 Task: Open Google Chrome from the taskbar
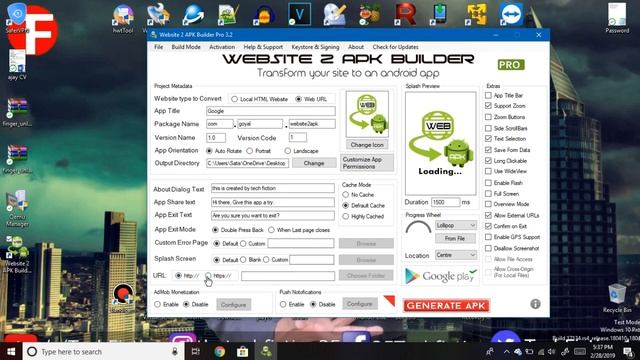(220, 351)
